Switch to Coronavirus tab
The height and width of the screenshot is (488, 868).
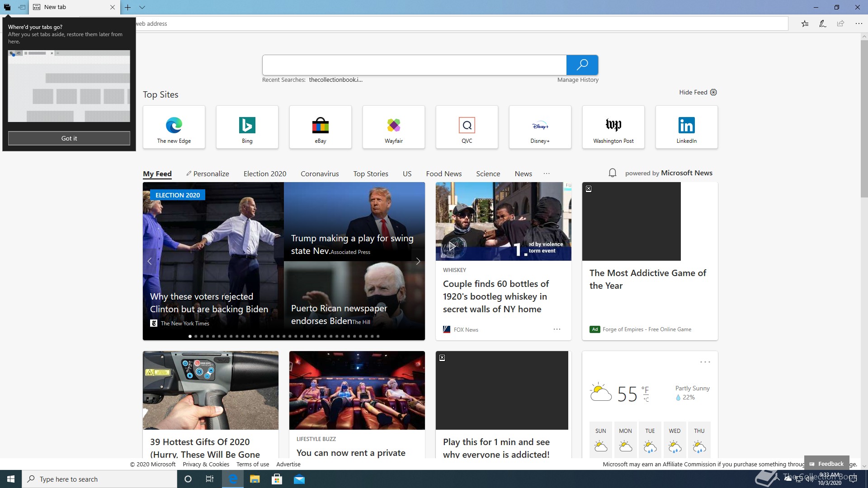click(x=320, y=174)
